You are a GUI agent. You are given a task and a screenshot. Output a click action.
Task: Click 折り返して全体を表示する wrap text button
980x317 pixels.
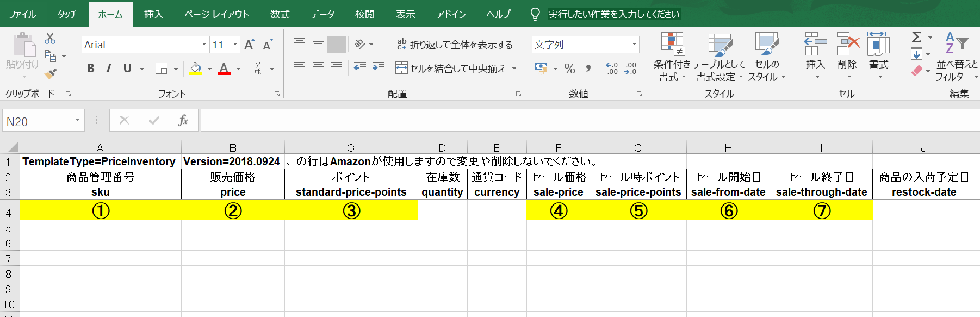(455, 45)
